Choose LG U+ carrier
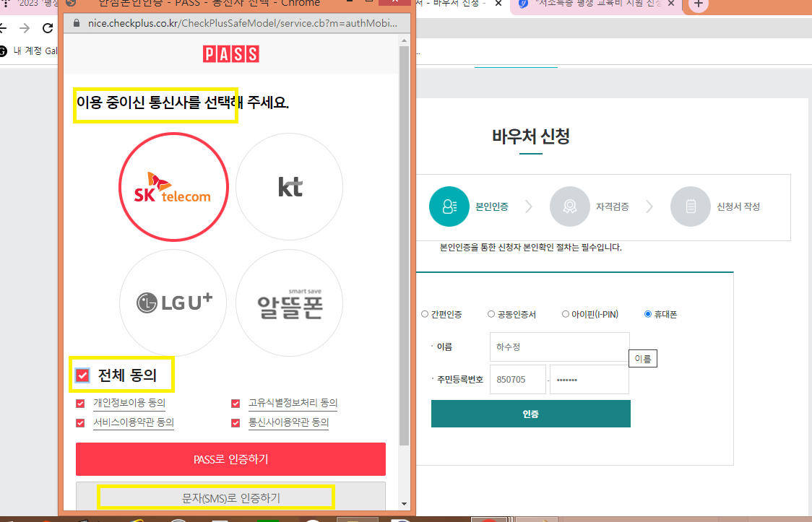Screen dimensions: 812x522 coord(173,303)
